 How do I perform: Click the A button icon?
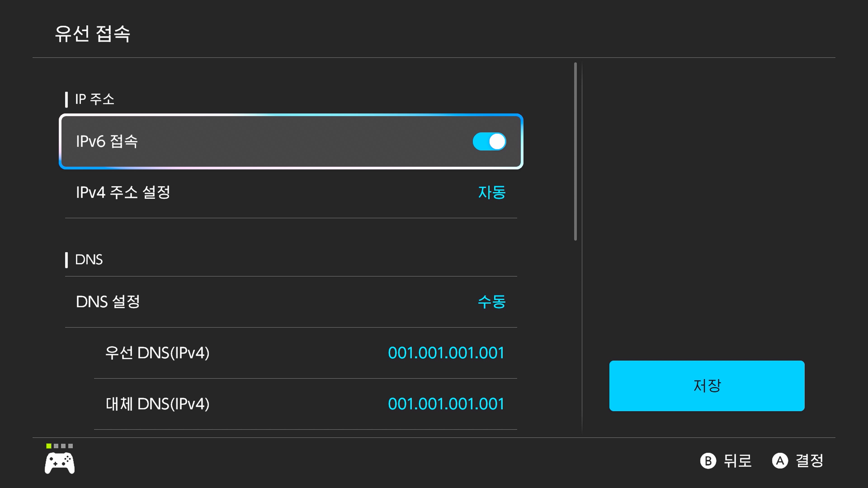(x=780, y=461)
